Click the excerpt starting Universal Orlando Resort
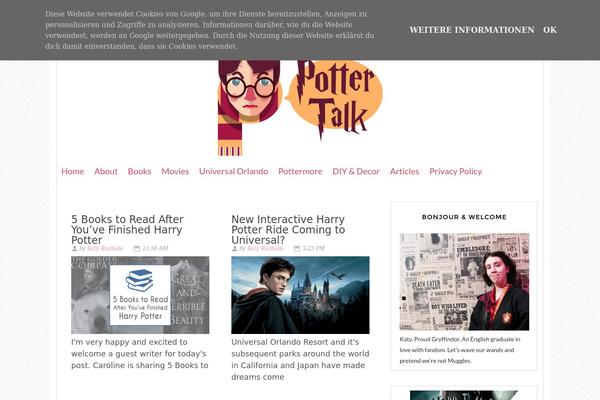The image size is (600, 400). coord(300,359)
